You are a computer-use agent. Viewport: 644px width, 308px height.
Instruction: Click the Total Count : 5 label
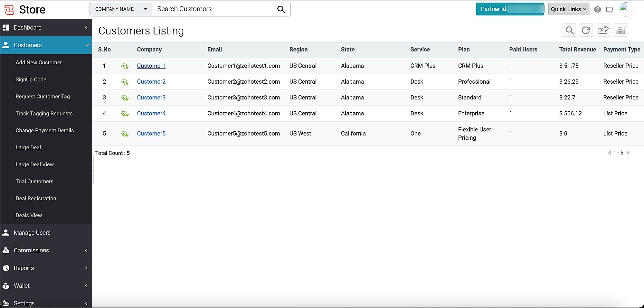click(x=112, y=153)
